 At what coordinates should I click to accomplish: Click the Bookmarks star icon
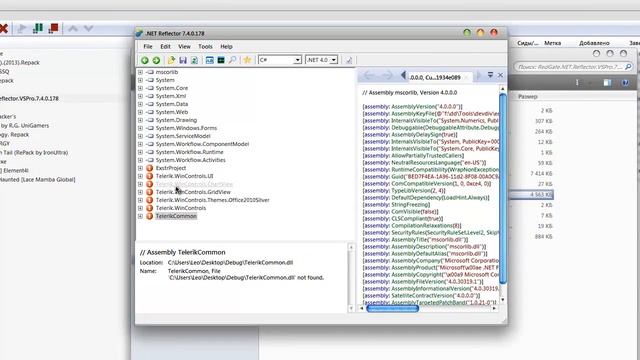247,60
